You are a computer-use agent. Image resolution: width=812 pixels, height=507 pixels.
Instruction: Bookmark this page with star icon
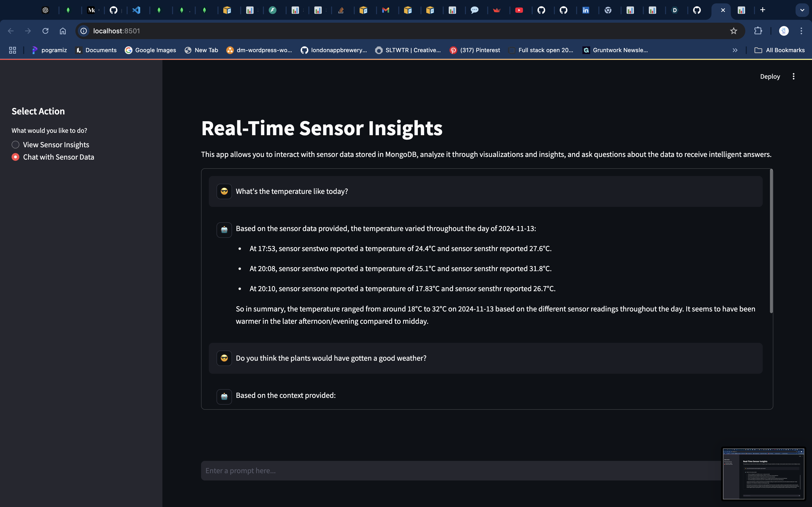pos(733,31)
